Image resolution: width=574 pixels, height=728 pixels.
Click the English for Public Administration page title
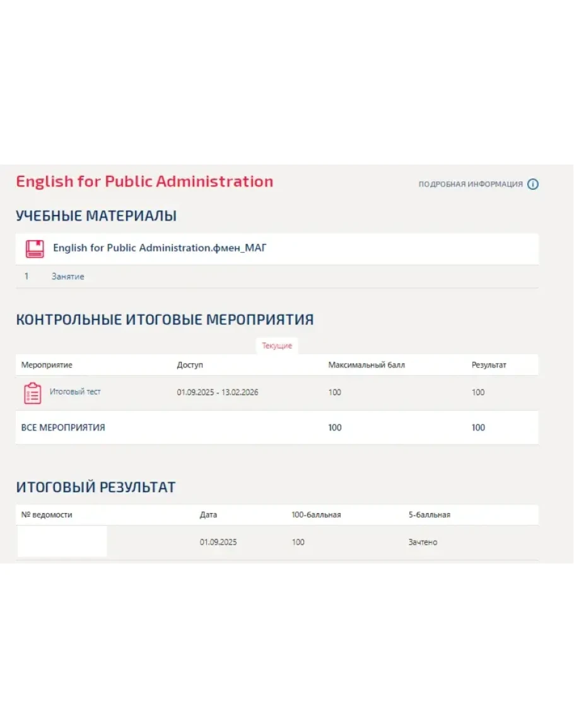[144, 182]
